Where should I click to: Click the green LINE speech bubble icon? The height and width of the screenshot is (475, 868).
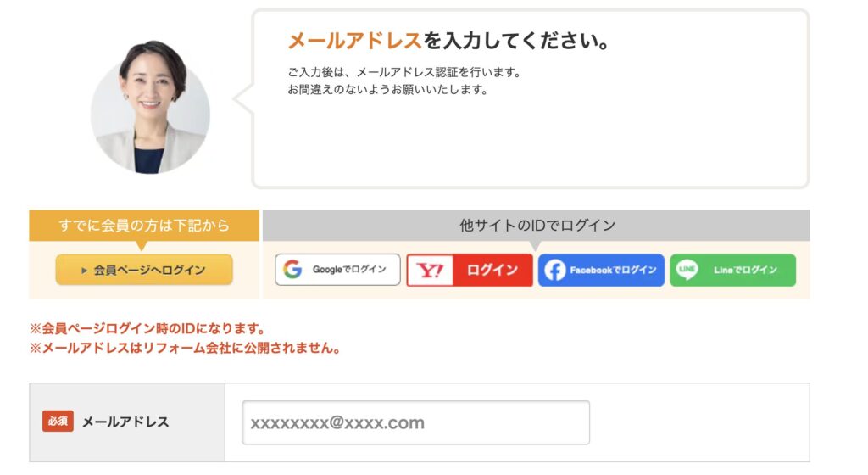[687, 270]
